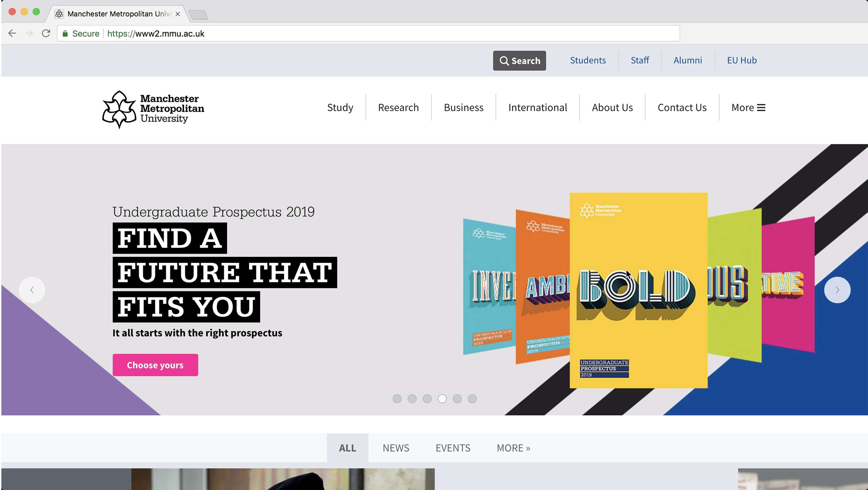Click the macOS yellow minimize button
The width and height of the screenshot is (868, 490).
(24, 12)
